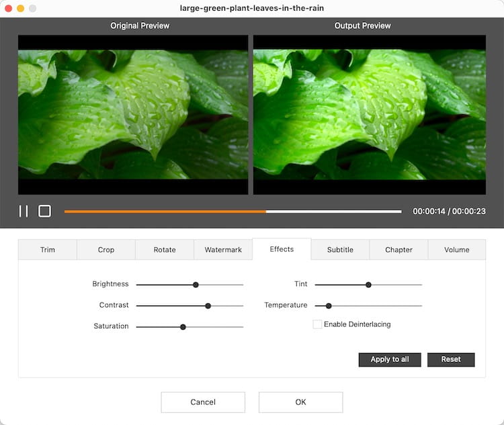Click Apply to all button
Screen dimensions: 504x425
click(390, 359)
